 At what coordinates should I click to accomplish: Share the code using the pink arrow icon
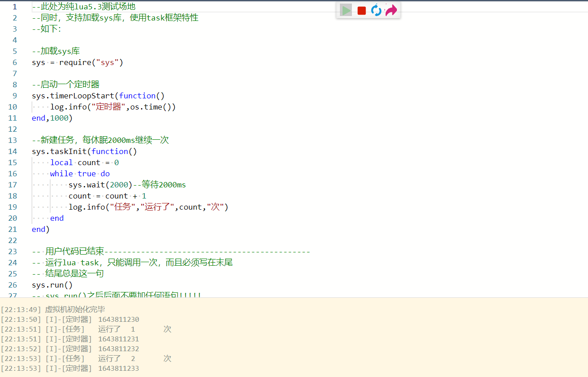pyautogui.click(x=391, y=10)
